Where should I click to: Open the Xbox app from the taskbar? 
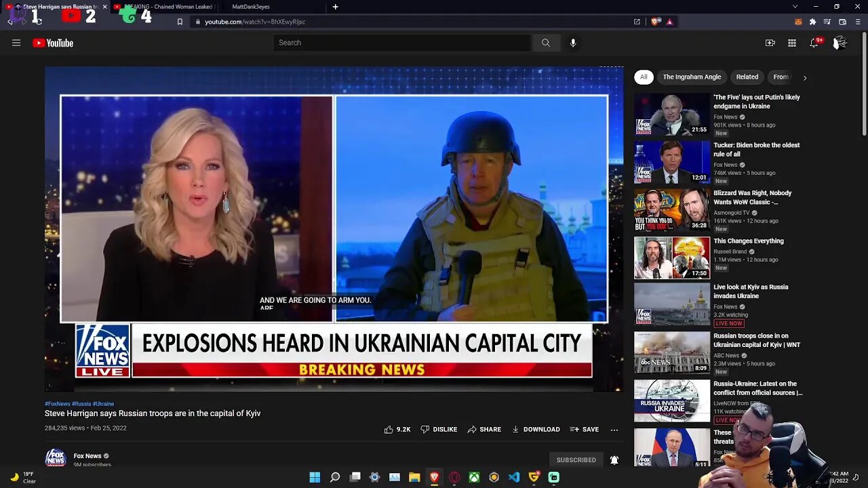click(x=474, y=477)
